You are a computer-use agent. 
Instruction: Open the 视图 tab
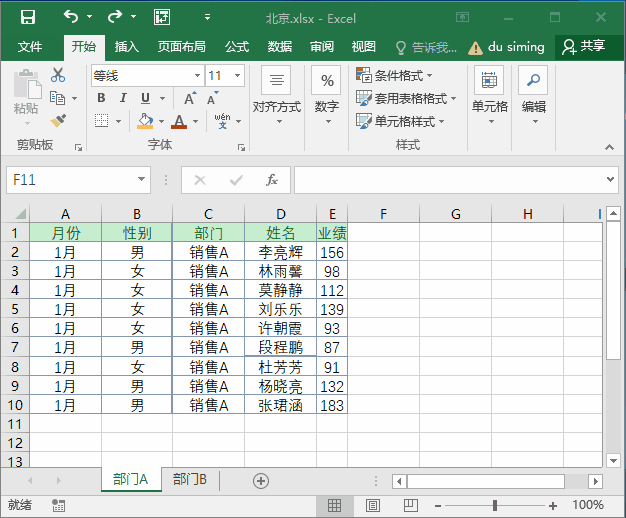364,47
